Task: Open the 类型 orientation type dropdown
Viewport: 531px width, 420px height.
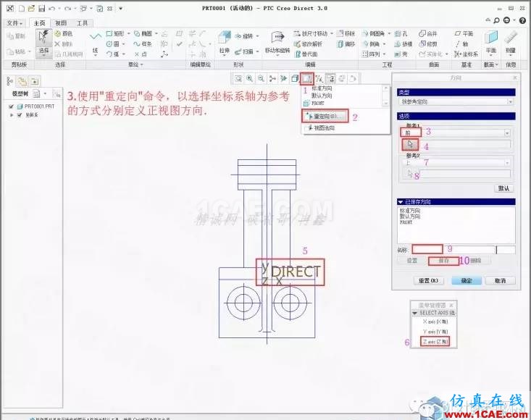Action: [510, 101]
